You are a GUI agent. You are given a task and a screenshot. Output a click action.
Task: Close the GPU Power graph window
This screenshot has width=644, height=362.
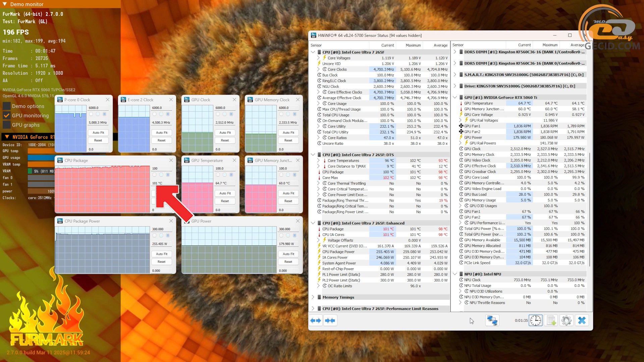click(298, 221)
